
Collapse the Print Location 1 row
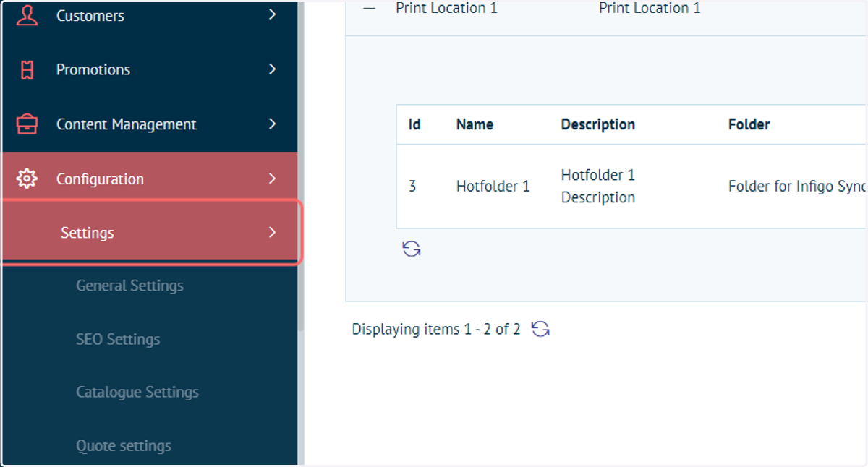click(x=370, y=9)
